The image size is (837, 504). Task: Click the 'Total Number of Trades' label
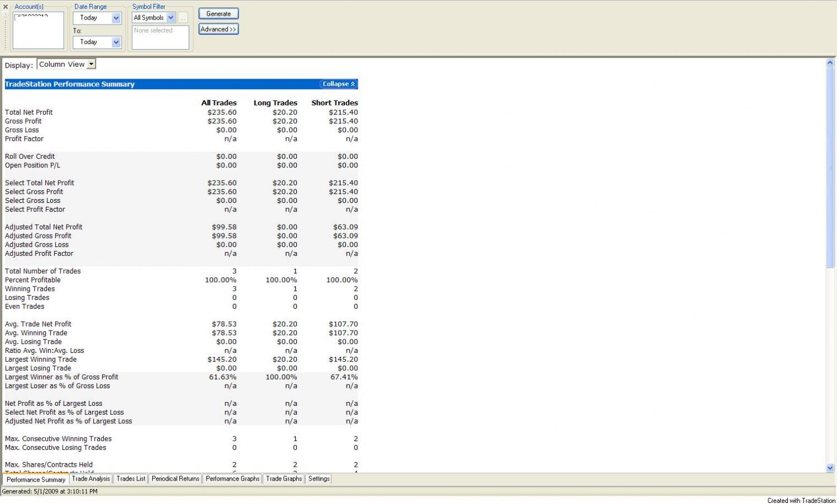click(x=43, y=271)
